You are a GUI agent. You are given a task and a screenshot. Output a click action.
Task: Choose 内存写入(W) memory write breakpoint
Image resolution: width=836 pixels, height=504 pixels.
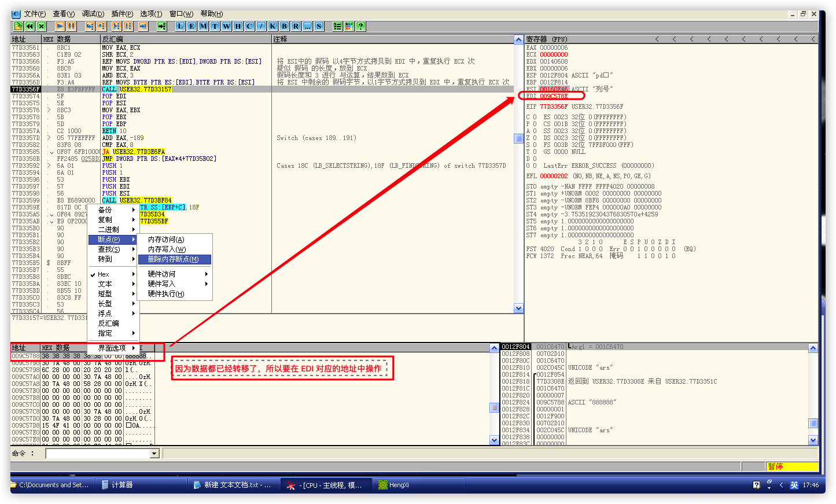167,249
